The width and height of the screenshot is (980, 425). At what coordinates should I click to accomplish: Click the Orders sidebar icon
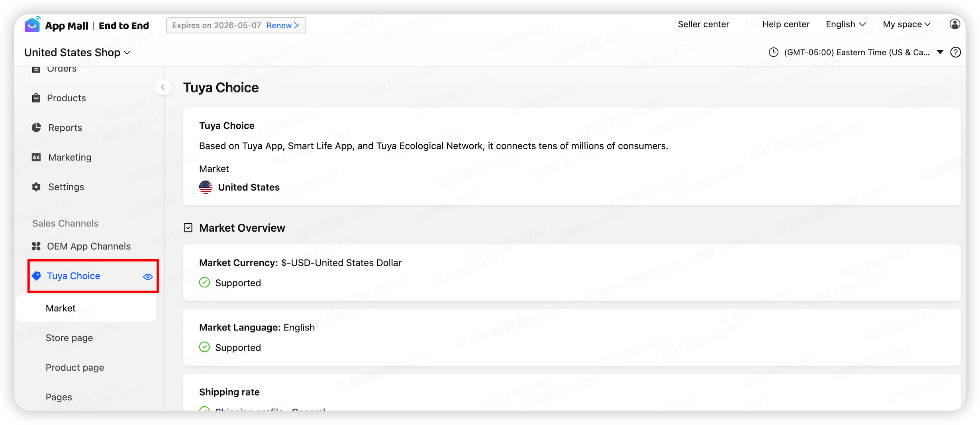[x=36, y=69]
